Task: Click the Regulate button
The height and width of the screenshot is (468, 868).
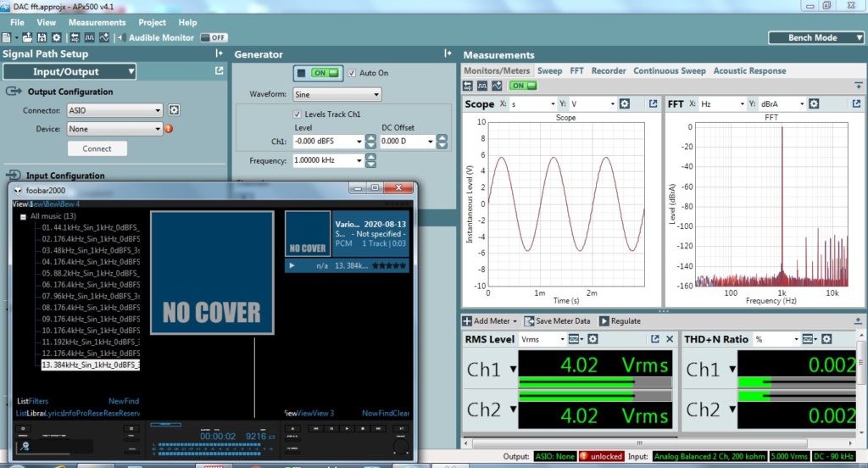Action: [x=620, y=321]
